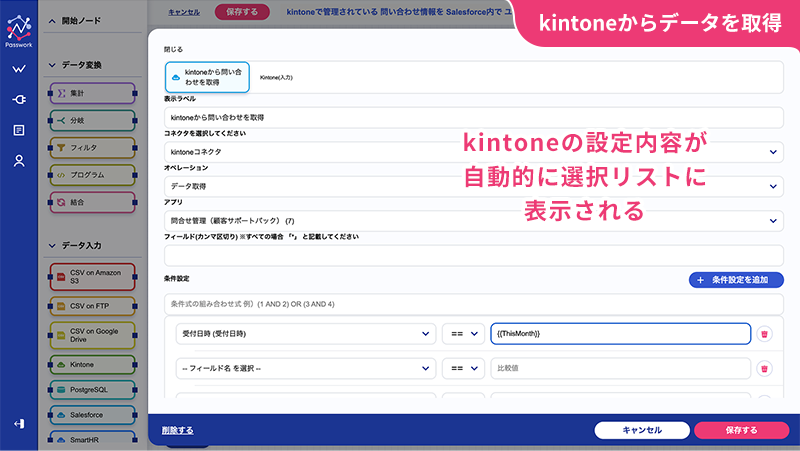
Task: Select the フィルタ node
Action: (92, 147)
